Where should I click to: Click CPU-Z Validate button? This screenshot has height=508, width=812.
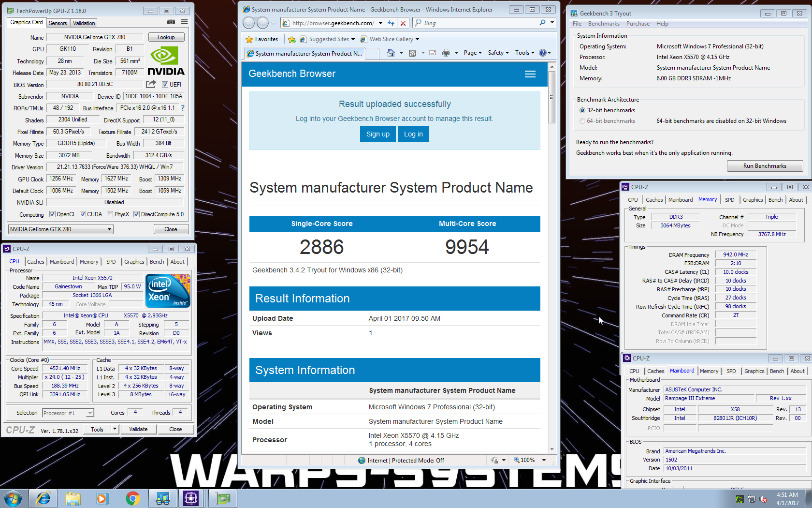[138, 429]
